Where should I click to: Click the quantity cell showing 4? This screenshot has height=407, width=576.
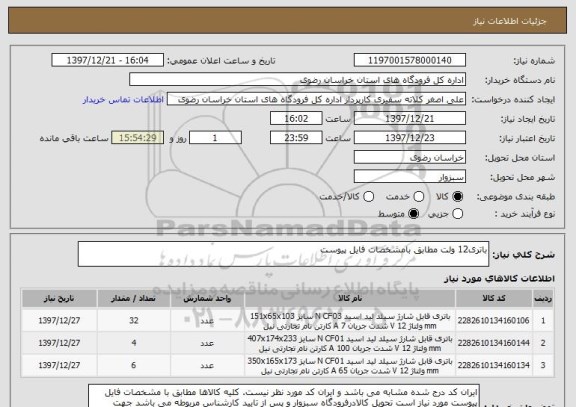pos(134,343)
